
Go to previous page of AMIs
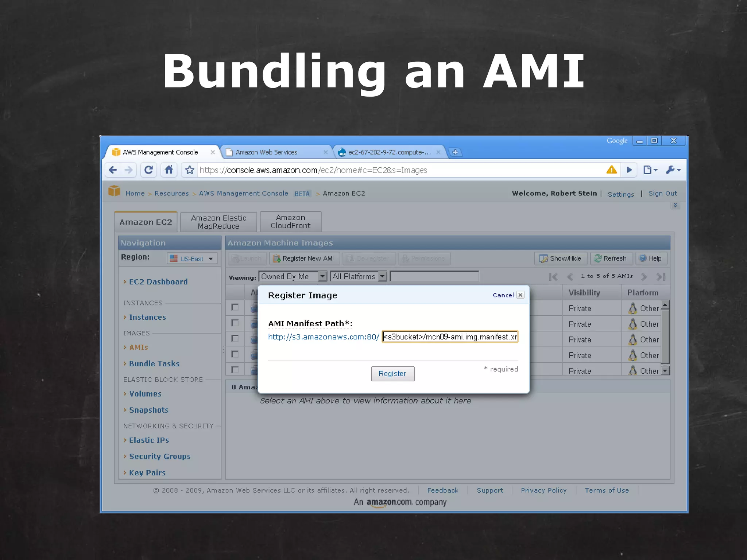pos(570,277)
